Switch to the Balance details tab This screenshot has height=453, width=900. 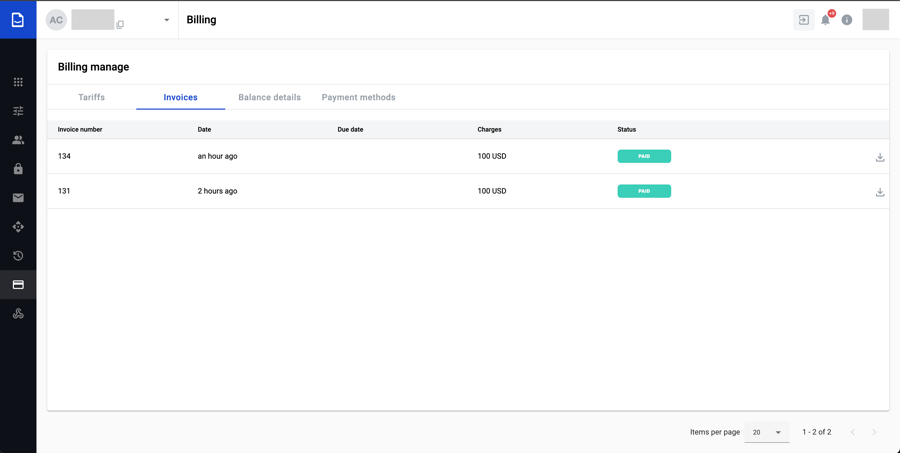point(269,97)
